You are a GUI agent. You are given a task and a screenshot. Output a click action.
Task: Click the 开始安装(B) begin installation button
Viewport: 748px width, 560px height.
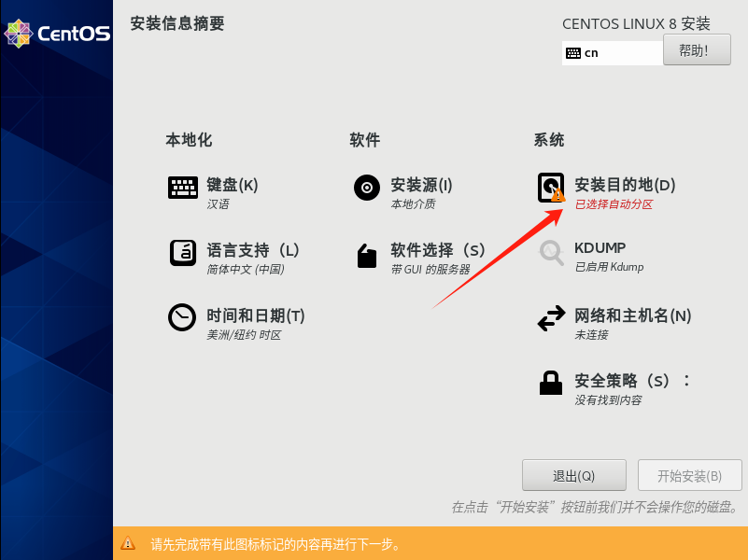click(x=690, y=475)
